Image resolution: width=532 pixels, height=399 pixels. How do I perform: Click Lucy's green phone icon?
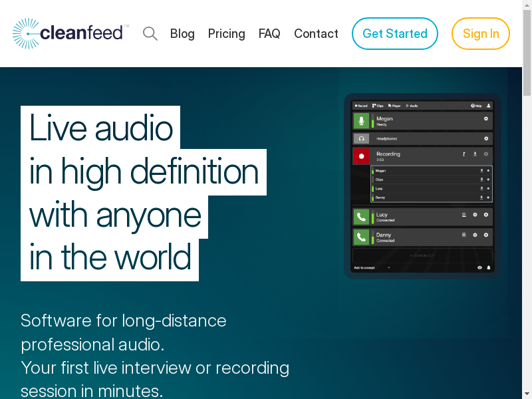click(x=361, y=217)
